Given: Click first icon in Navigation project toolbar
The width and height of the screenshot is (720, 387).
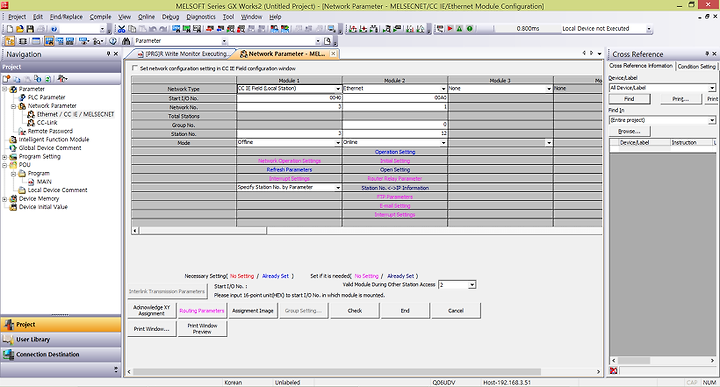Looking at the screenshot, I should pyautogui.click(x=6, y=79).
